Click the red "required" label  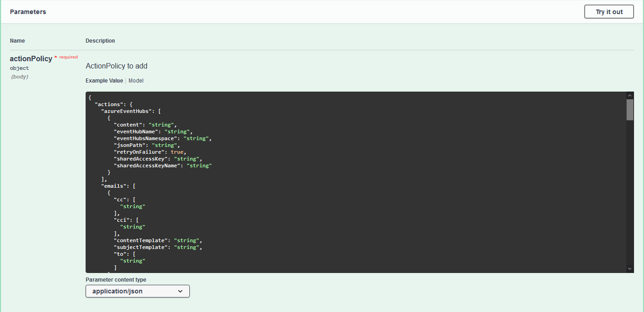(68, 57)
